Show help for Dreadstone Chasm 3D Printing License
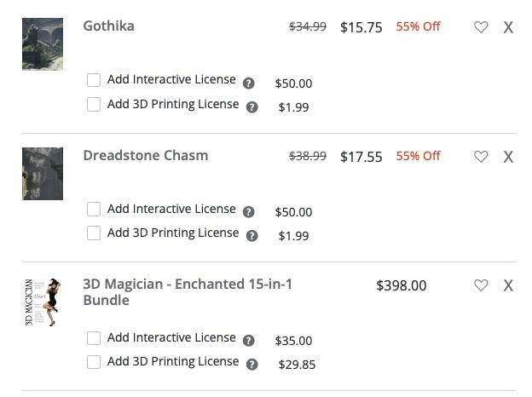Viewport: 532px width, 397px height. (x=252, y=236)
